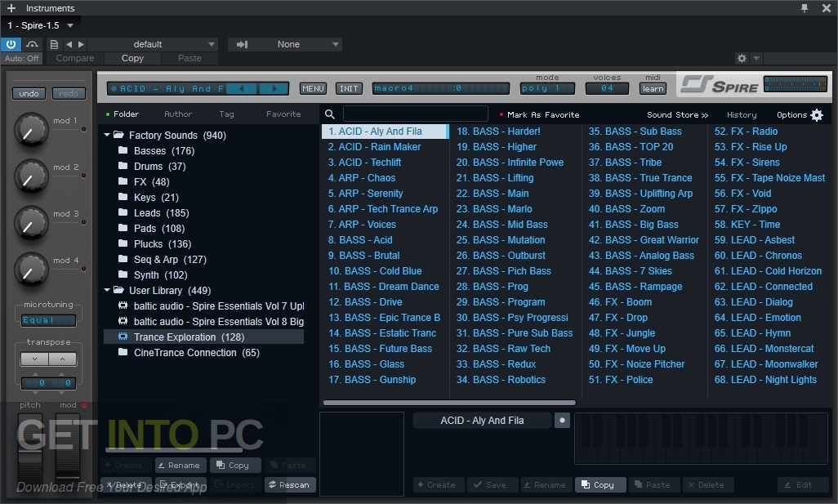Click Copy in the host toolbar
Screen dimensions: 838x504
pos(132,58)
